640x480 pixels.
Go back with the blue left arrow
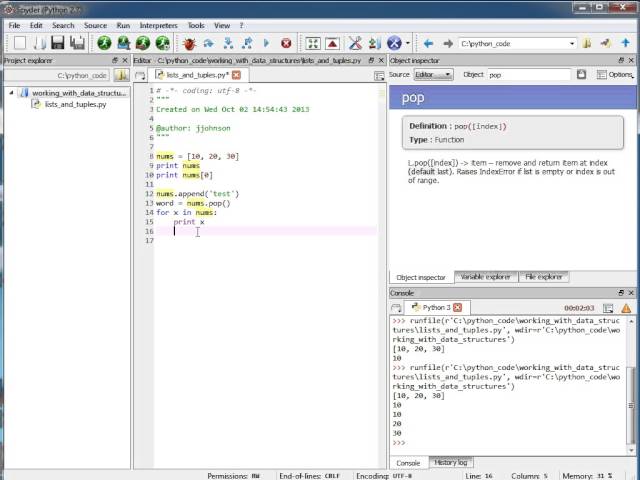428,43
